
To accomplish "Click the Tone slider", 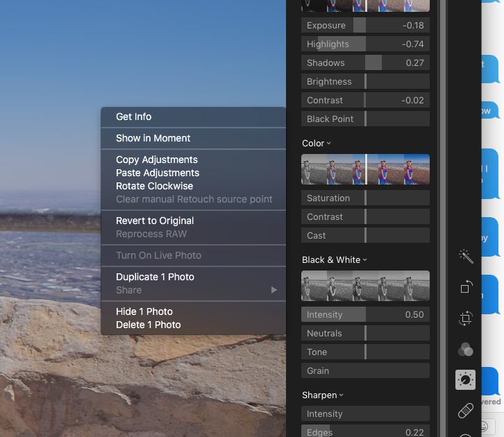I will tap(365, 352).
